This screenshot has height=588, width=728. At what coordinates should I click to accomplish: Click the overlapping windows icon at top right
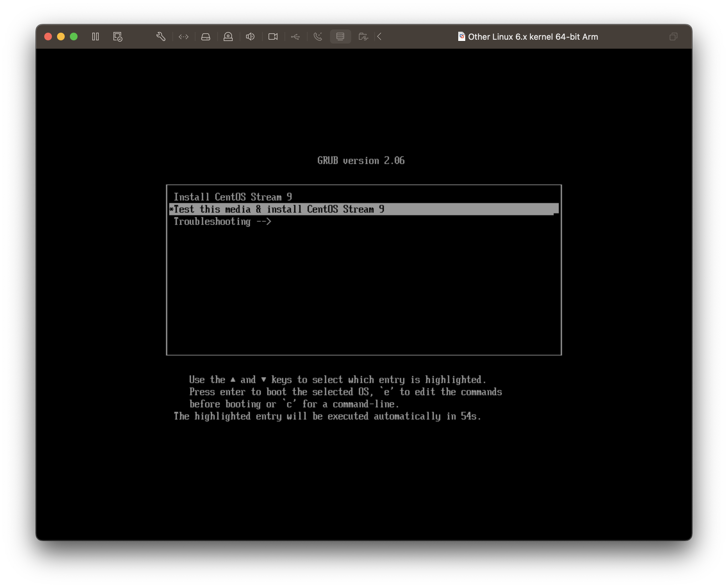click(x=673, y=37)
